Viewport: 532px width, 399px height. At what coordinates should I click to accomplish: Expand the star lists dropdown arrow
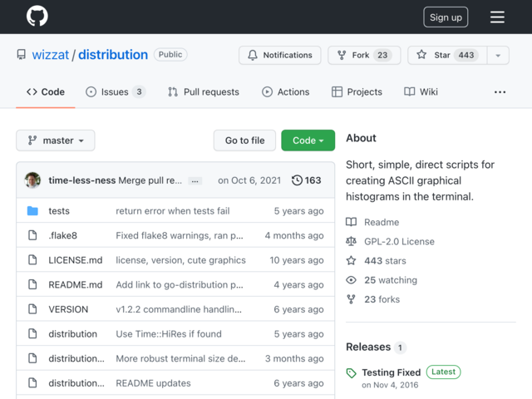point(498,55)
